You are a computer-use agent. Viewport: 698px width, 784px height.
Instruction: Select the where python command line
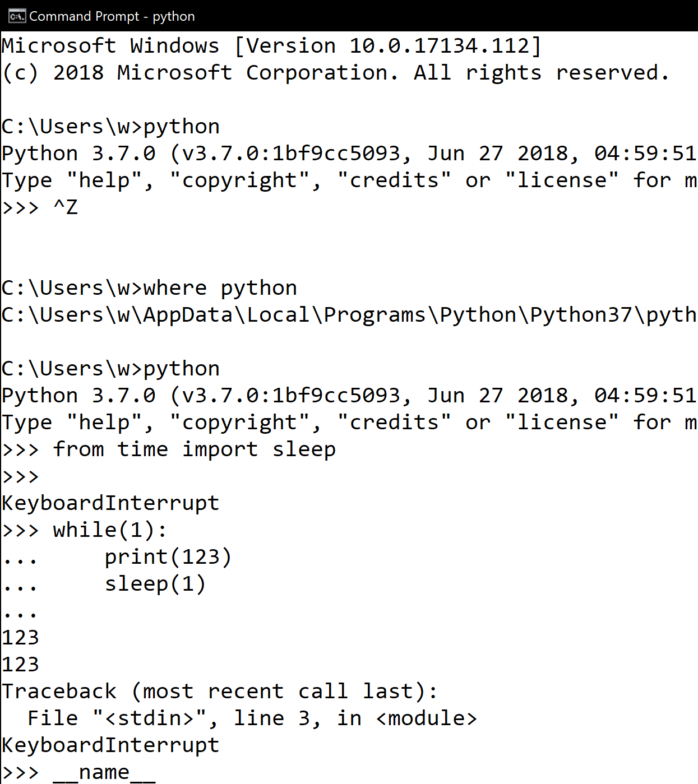click(149, 287)
